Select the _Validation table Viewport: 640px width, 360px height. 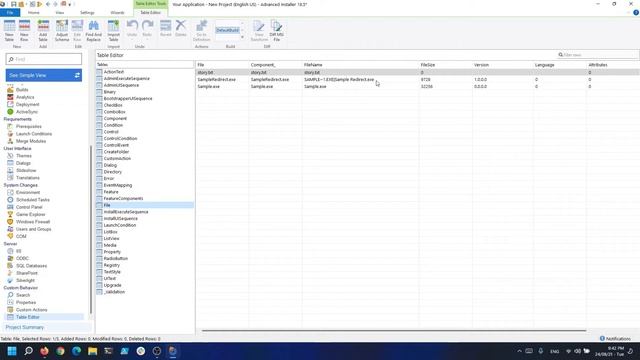[x=114, y=292]
